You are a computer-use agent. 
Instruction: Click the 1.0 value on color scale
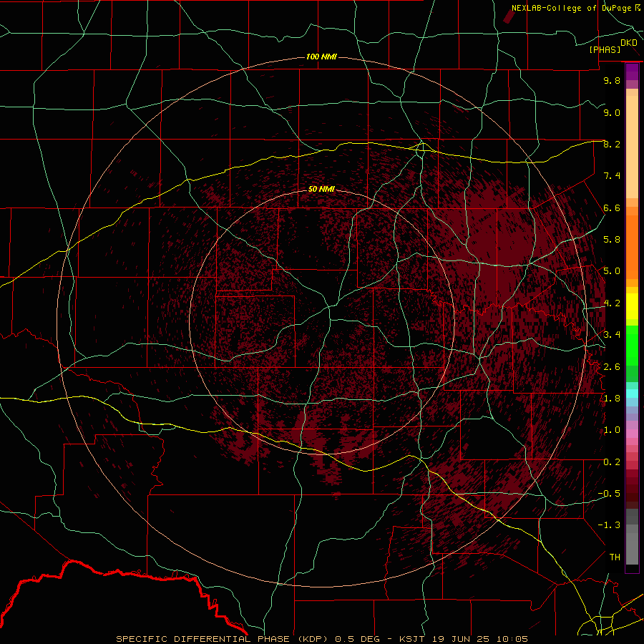coord(612,430)
